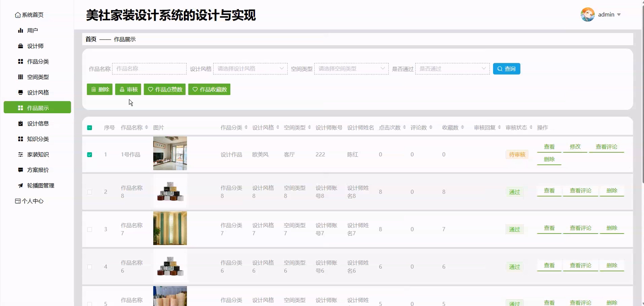
Task: Click the 作品名称 search input field
Action: (149, 69)
